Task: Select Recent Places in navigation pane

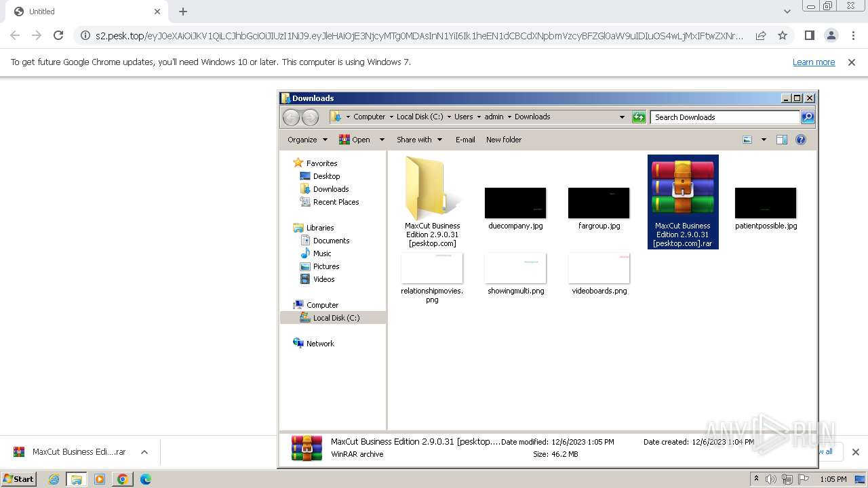Action: [336, 202]
